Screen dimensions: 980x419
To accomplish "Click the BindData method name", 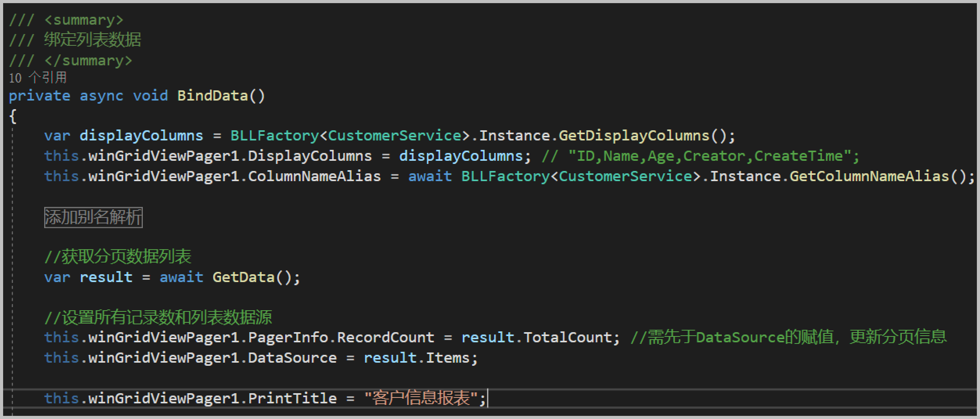I will point(212,96).
